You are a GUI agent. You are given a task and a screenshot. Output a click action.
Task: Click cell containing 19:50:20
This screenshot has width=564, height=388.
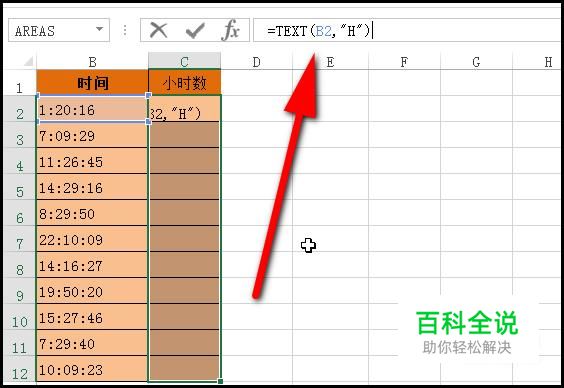tap(92, 291)
